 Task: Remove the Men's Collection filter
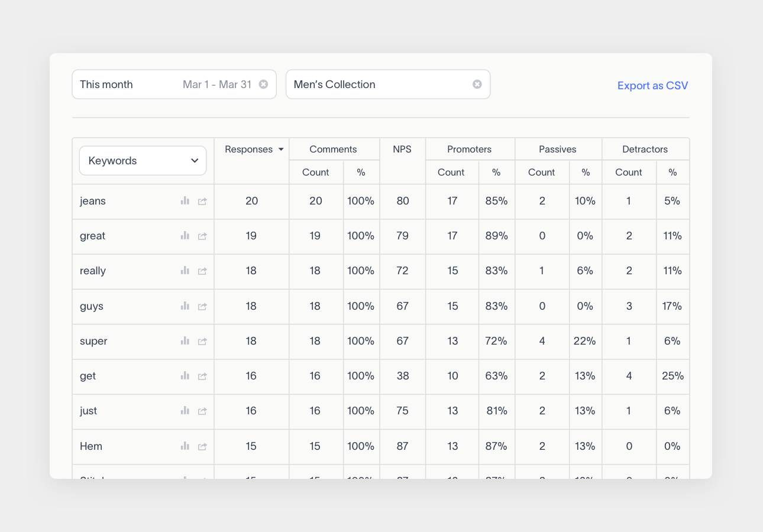[477, 85]
